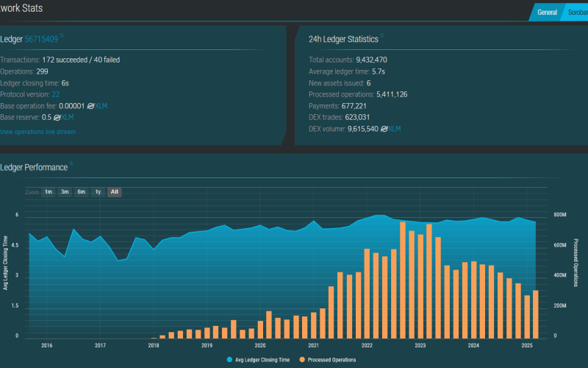Image resolution: width=588 pixels, height=368 pixels.
Task: Click info icon next to Ledger Performance heading
Action: pyautogui.click(x=71, y=164)
